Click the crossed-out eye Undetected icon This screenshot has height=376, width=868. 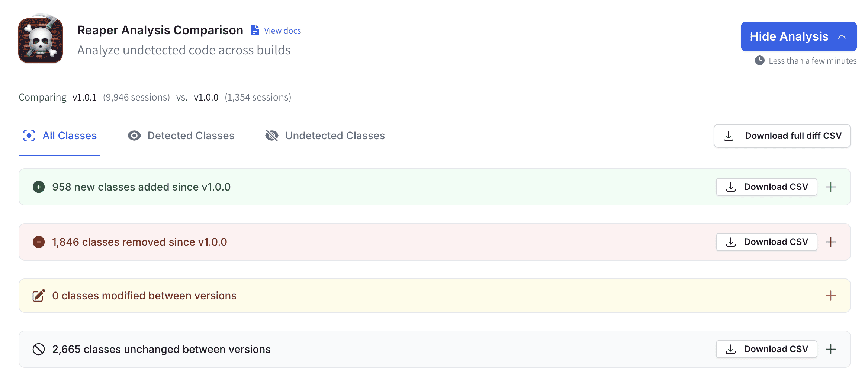(272, 136)
